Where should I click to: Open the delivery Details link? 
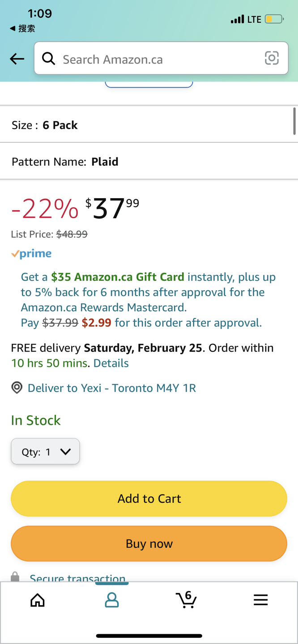(111, 363)
